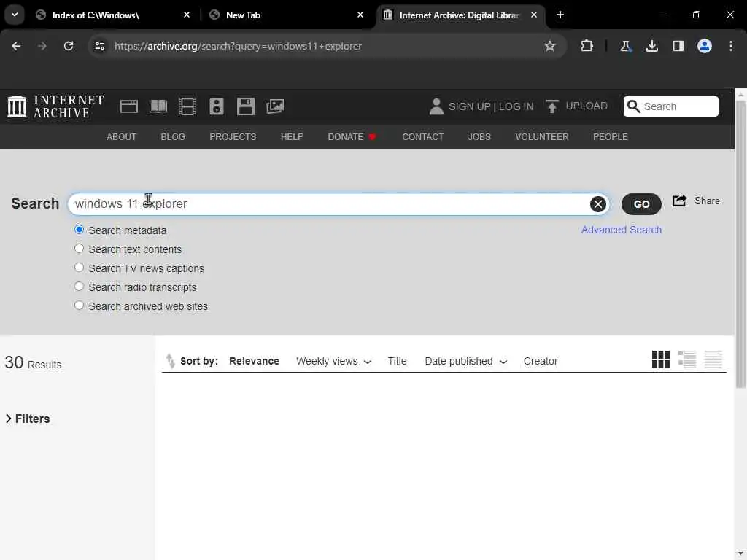The image size is (747, 560).
Task: Toggle sort direction arrows
Action: click(170, 361)
